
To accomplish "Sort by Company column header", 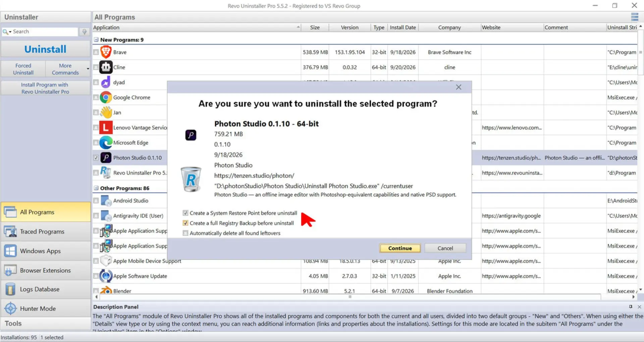I will 449,27.
